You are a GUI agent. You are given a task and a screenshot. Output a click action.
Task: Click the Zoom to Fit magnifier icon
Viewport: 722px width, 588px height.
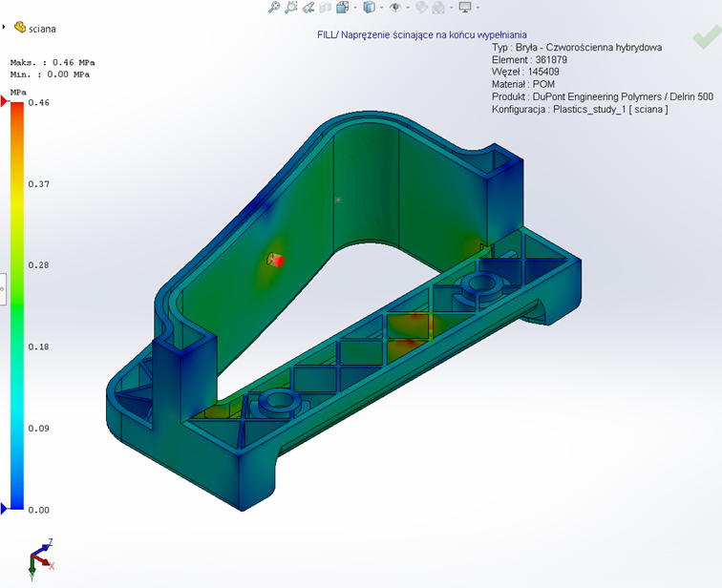click(274, 8)
